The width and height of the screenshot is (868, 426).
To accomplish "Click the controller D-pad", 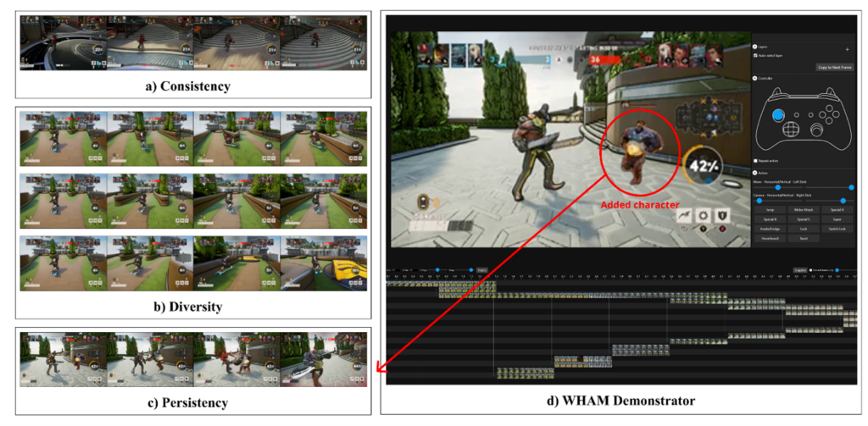I will [791, 130].
